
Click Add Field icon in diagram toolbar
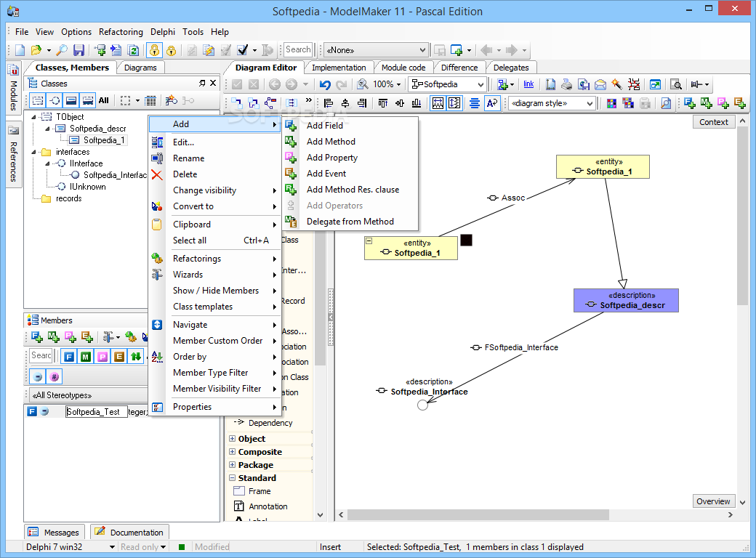click(689, 102)
